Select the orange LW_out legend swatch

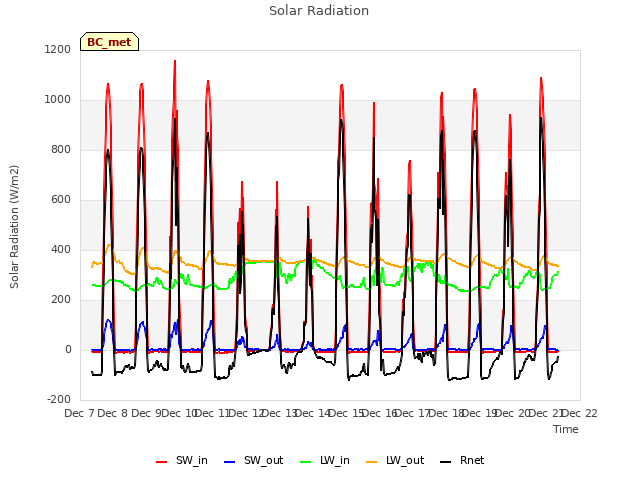click(372, 462)
